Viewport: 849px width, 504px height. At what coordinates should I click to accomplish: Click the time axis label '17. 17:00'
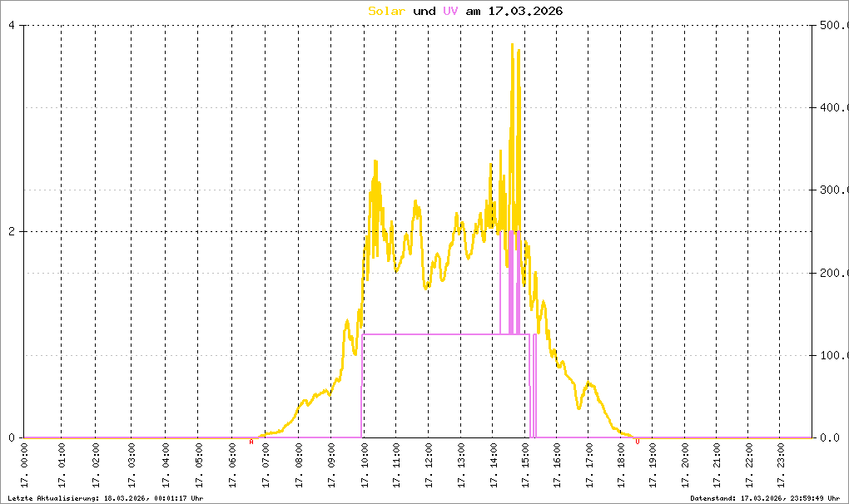[x=589, y=465]
